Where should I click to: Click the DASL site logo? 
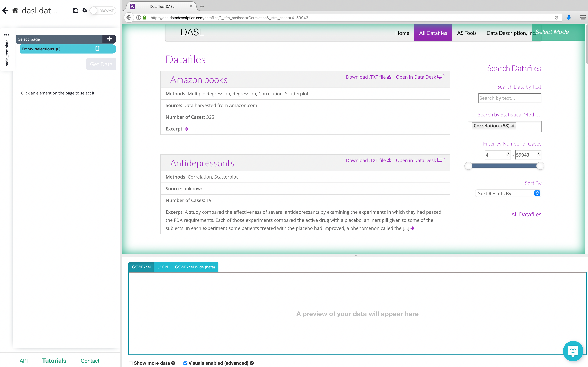(x=192, y=32)
